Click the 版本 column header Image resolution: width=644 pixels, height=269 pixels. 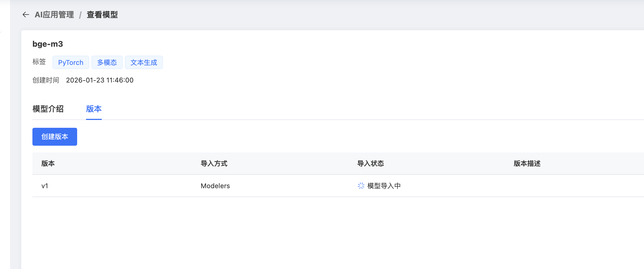[48, 164]
